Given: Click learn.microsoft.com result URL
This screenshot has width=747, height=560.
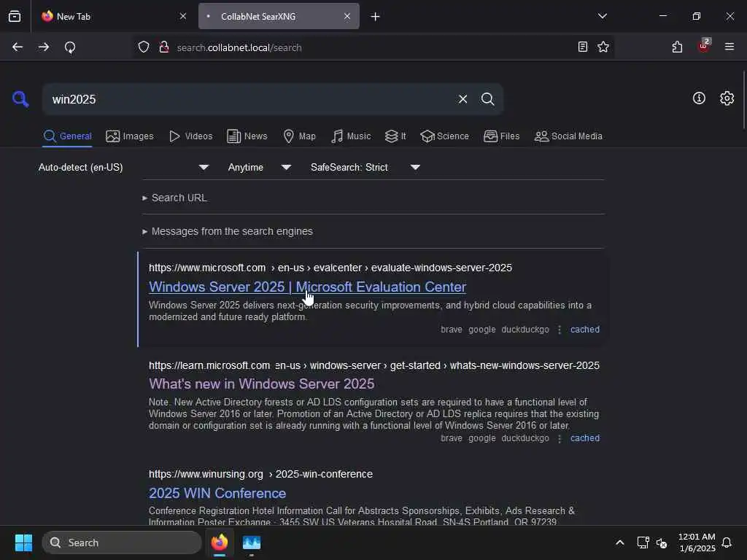Looking at the screenshot, I should pyautogui.click(x=374, y=365).
